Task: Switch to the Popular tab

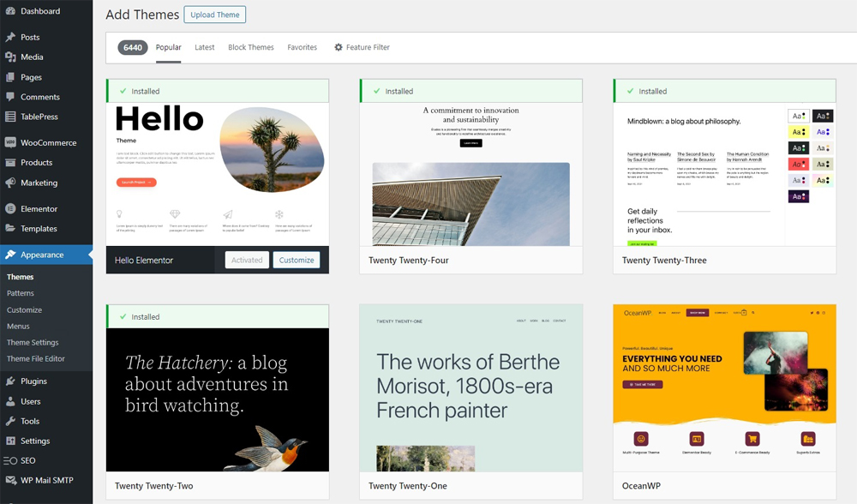Action: coord(168,47)
